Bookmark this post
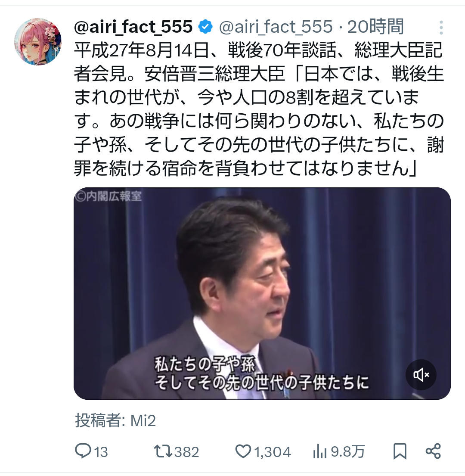Image resolution: width=465 pixels, height=476 pixels. click(400, 451)
